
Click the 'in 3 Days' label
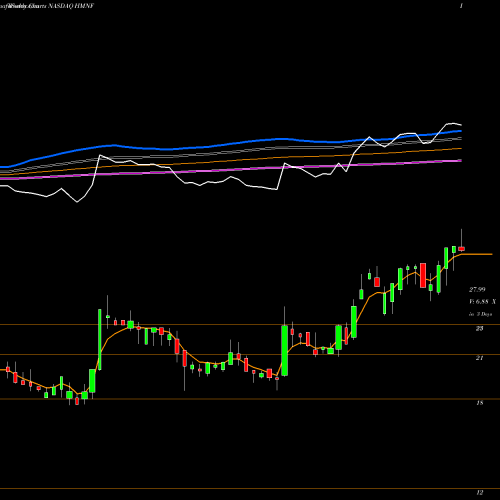pyautogui.click(x=480, y=314)
